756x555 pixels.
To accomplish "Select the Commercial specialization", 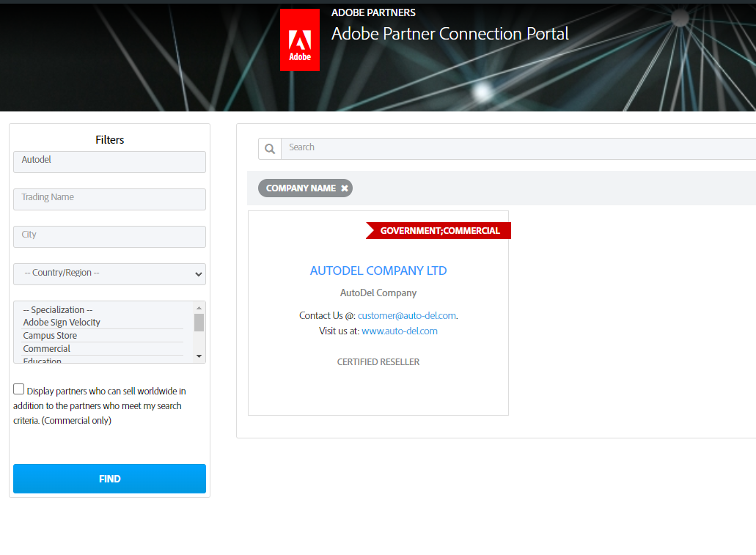I will 46,348.
